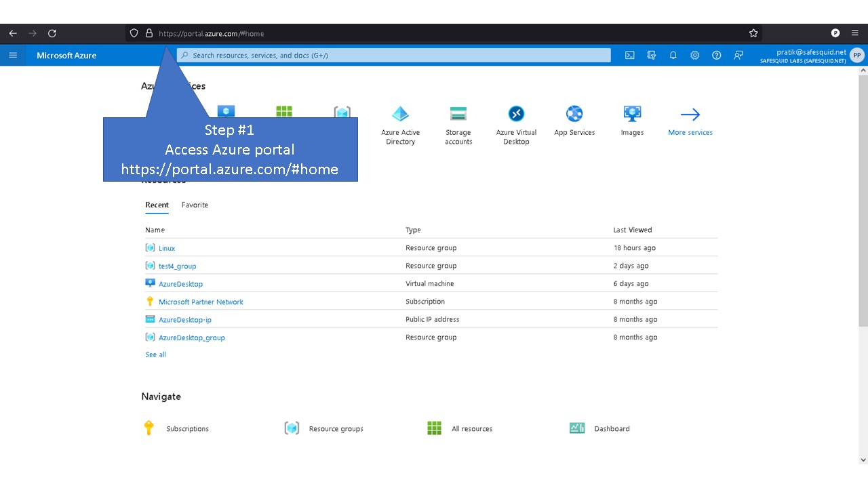Screen dimensions: 868x488
Task: Click the Microsoft Azure home title
Action: click(x=66, y=56)
